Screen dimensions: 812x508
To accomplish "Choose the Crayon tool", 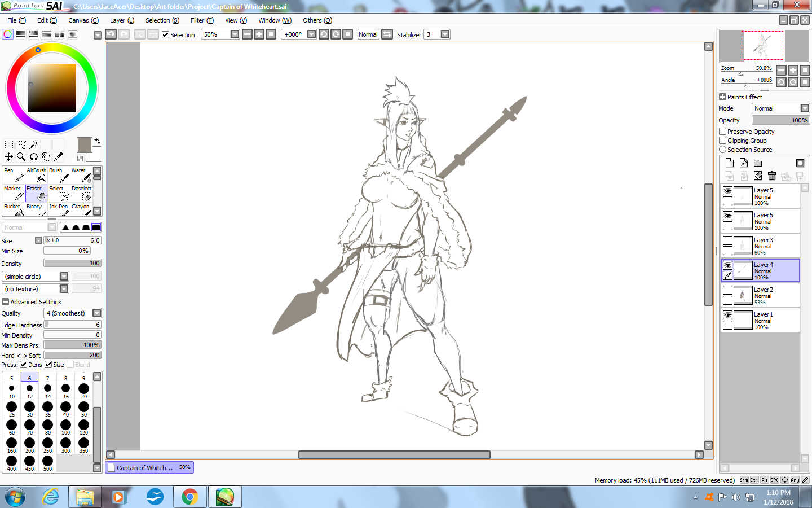I will click(81, 209).
